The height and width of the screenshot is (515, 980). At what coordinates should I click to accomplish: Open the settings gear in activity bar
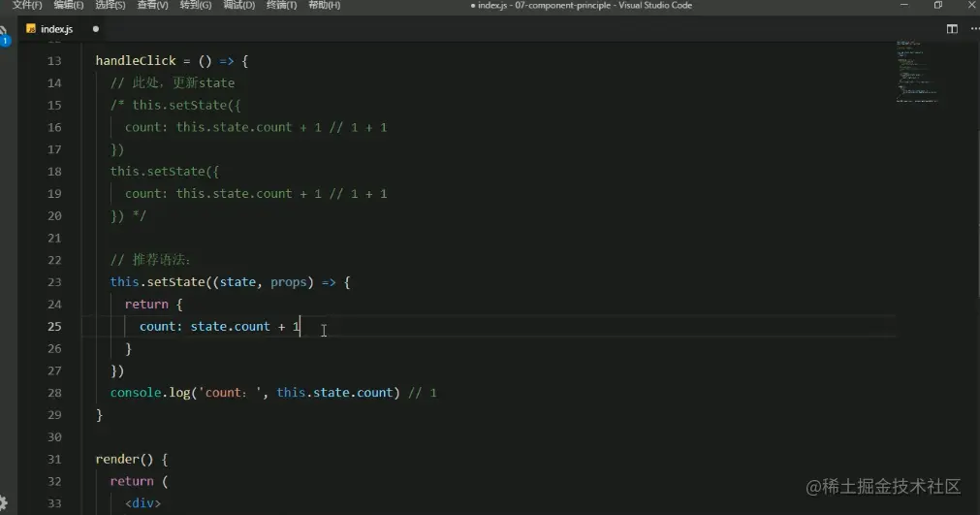(3, 502)
